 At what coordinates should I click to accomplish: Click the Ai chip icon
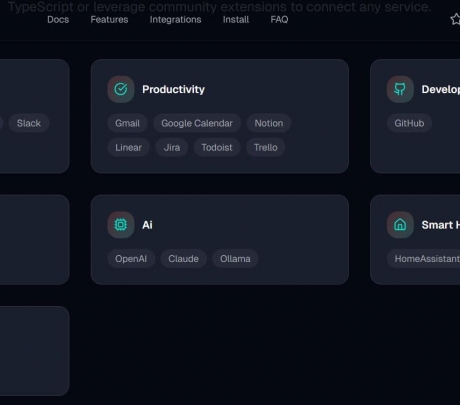coord(121,225)
